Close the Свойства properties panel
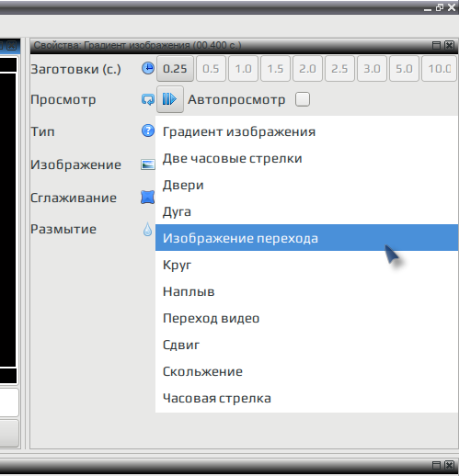Viewport: 459px width, 476px height. 449,45
